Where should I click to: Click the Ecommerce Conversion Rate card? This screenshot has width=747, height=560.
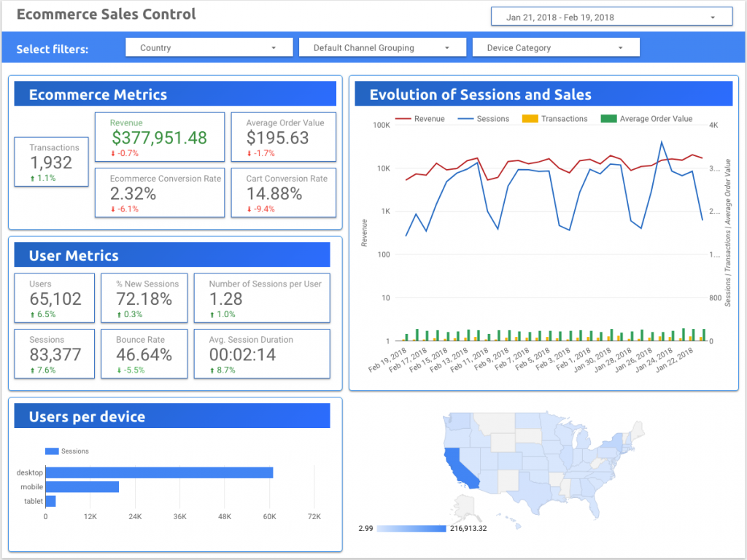click(x=159, y=192)
